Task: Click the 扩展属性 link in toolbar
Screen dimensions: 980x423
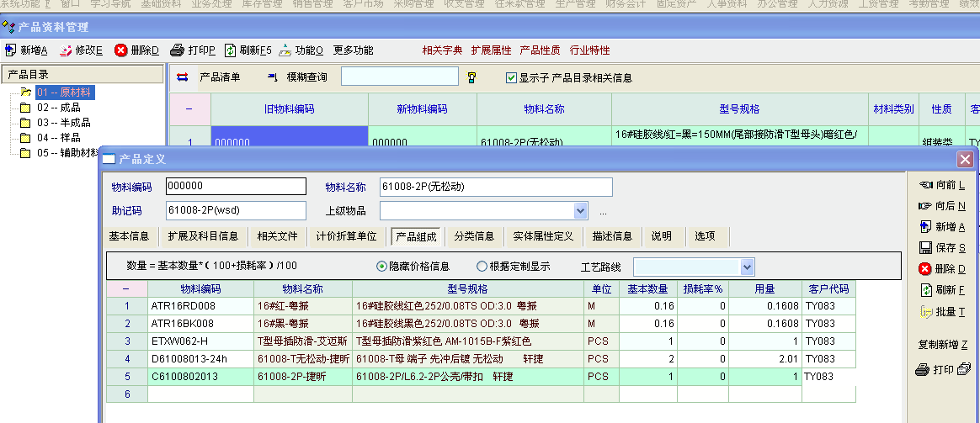Action: 491,50
